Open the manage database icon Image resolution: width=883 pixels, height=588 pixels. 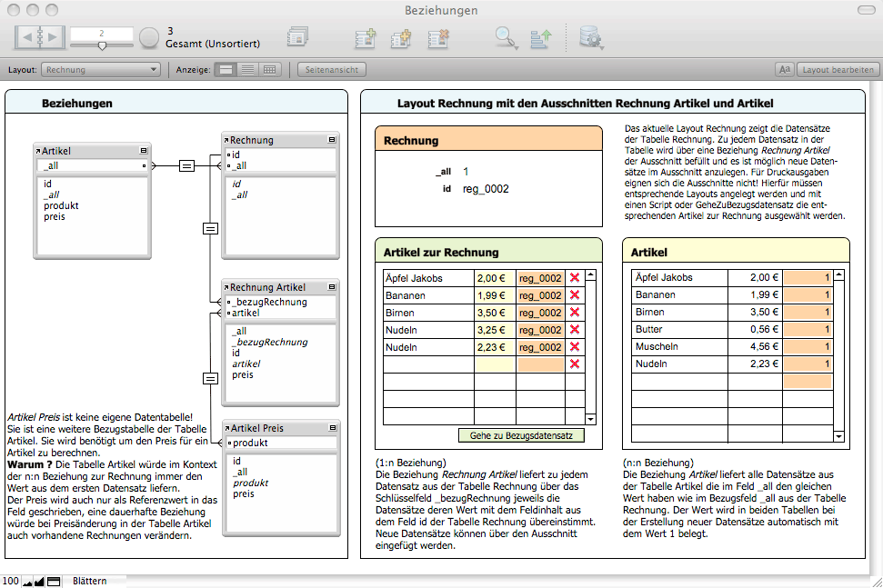592,38
